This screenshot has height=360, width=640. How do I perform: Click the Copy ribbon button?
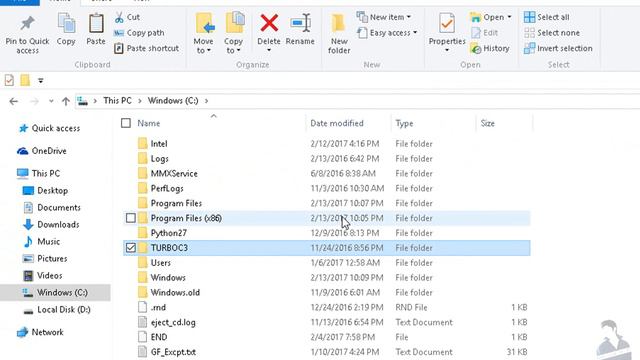point(66,29)
